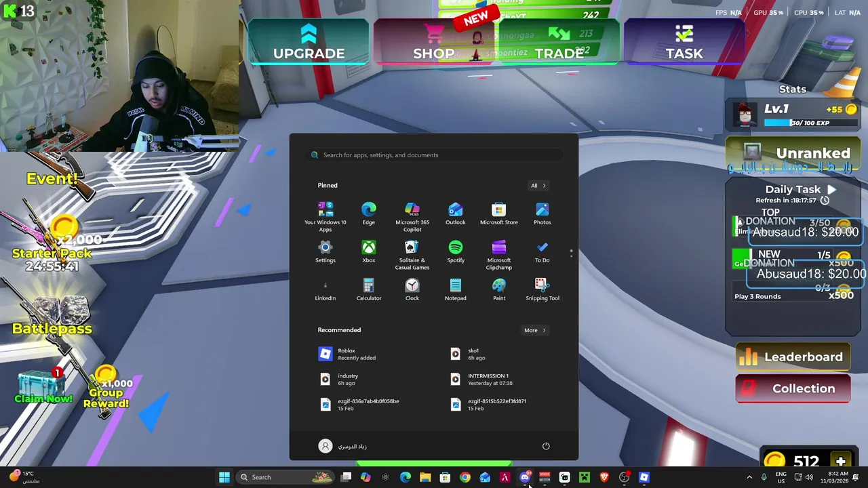Open Minecraft from the taskbar
This screenshot has height=488, width=868.
pos(585,477)
